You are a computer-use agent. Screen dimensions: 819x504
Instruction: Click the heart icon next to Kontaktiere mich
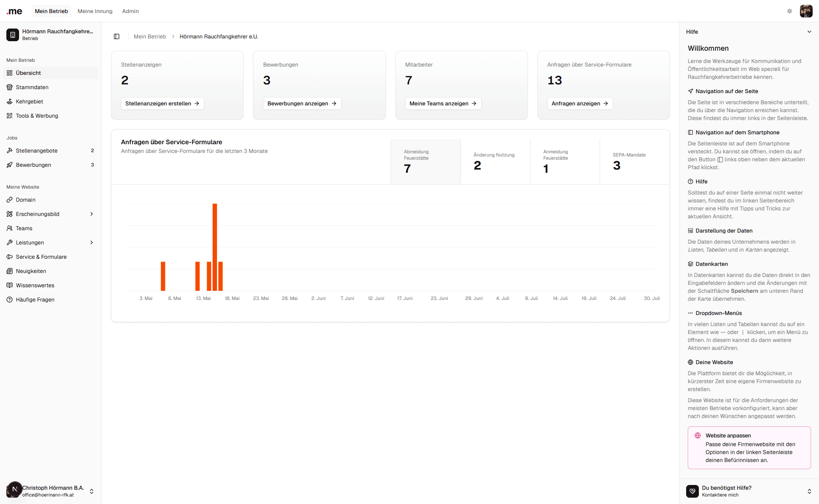pos(692,491)
